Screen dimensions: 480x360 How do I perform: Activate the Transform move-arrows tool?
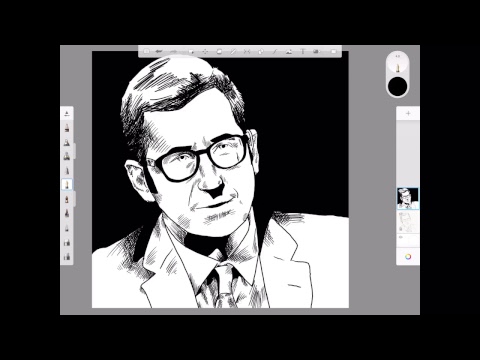point(205,51)
